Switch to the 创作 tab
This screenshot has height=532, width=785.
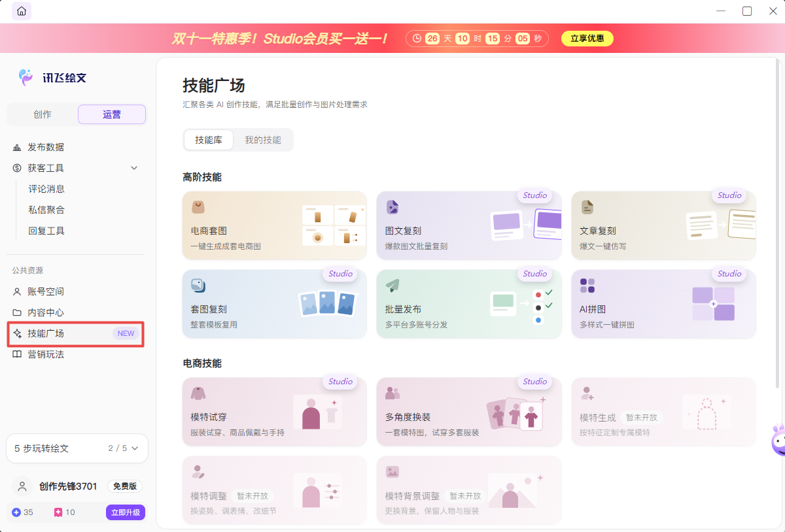click(43, 114)
